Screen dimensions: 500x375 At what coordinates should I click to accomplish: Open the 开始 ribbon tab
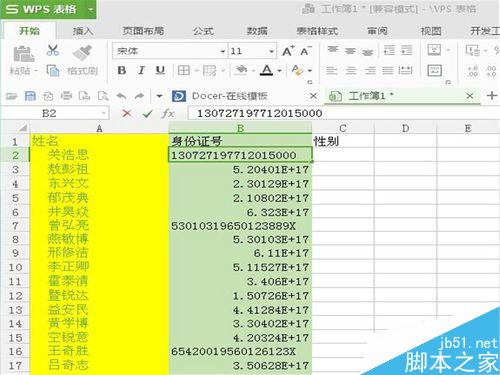(29, 31)
